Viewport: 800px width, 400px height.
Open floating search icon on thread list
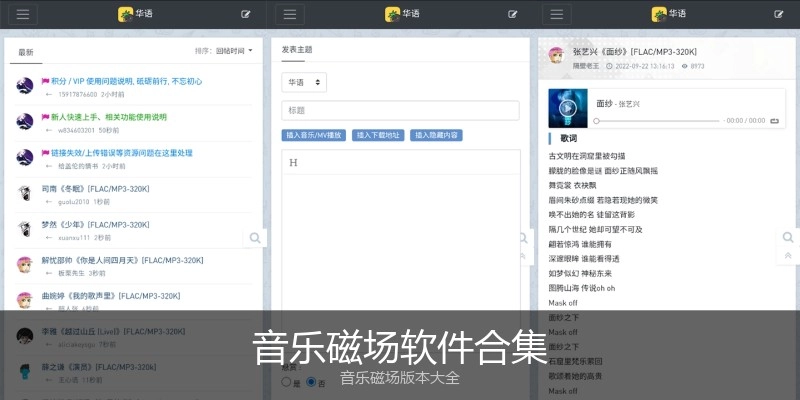pyautogui.click(x=255, y=238)
